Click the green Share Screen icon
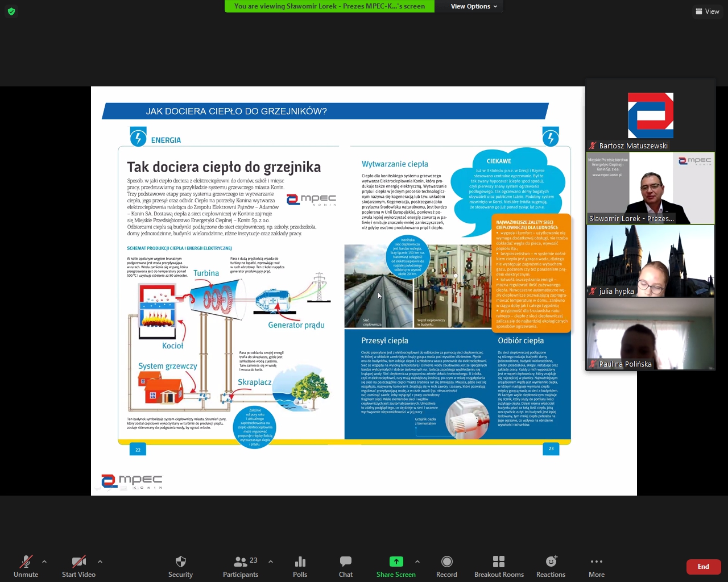The width and height of the screenshot is (728, 582). [x=396, y=562]
